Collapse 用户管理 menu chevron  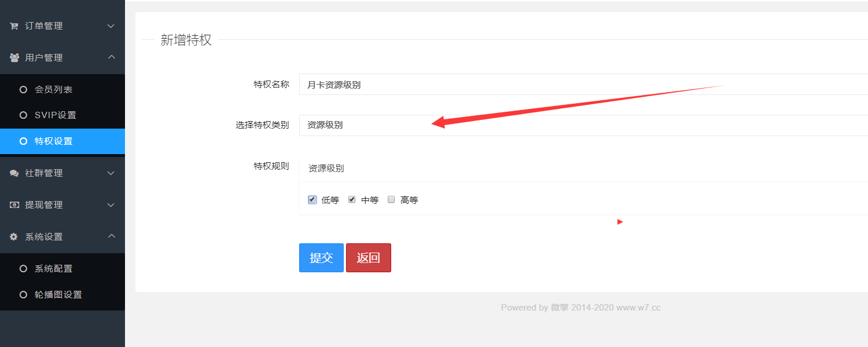tap(112, 57)
